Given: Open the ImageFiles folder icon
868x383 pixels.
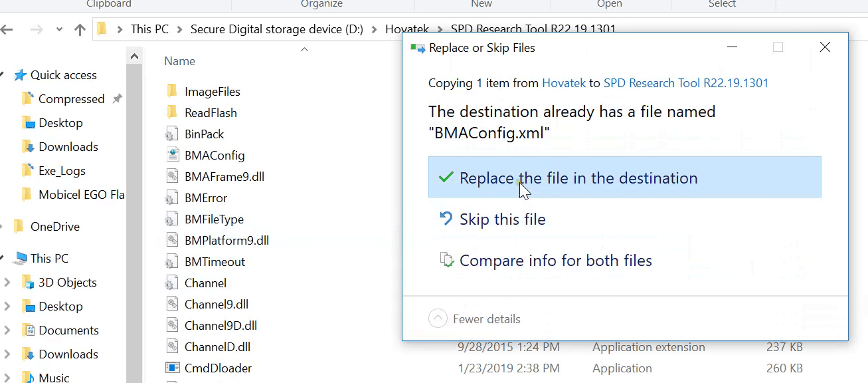Looking at the screenshot, I should (x=173, y=90).
